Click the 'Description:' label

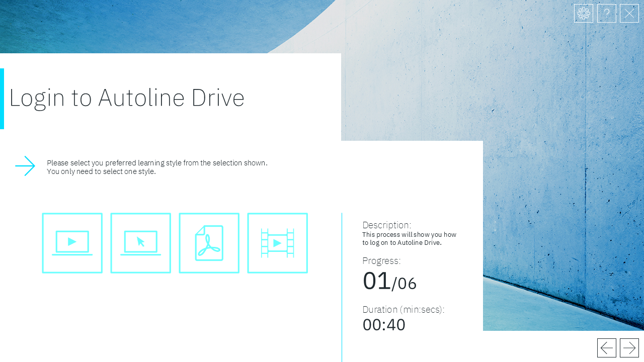pyautogui.click(x=387, y=225)
